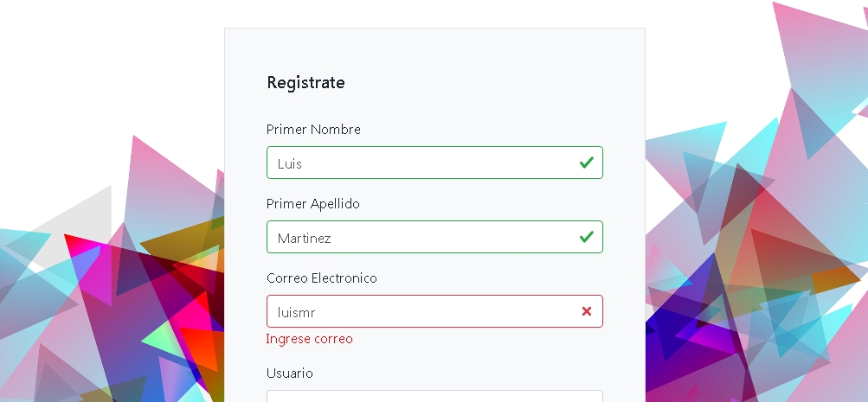
Task: Place cursor on the typed text "luismr"
Action: (296, 312)
